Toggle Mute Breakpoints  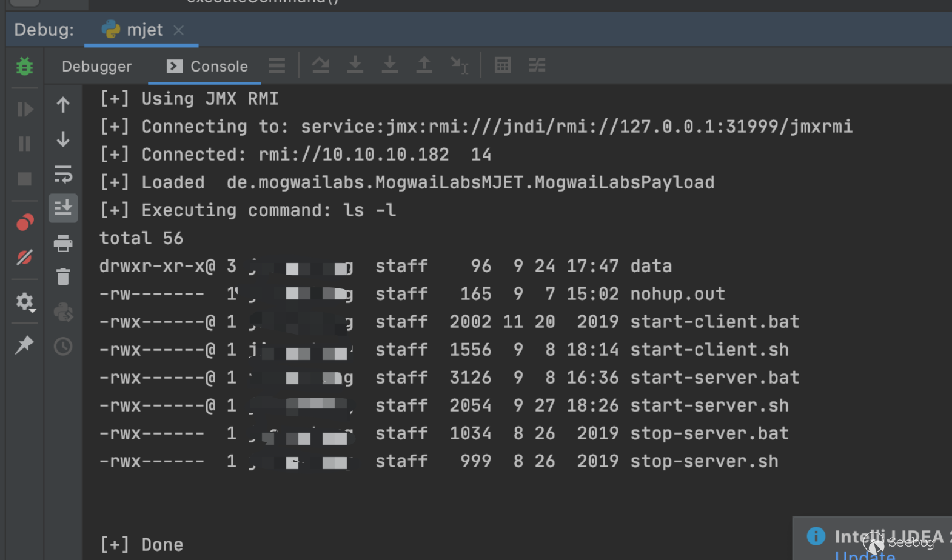(x=25, y=258)
